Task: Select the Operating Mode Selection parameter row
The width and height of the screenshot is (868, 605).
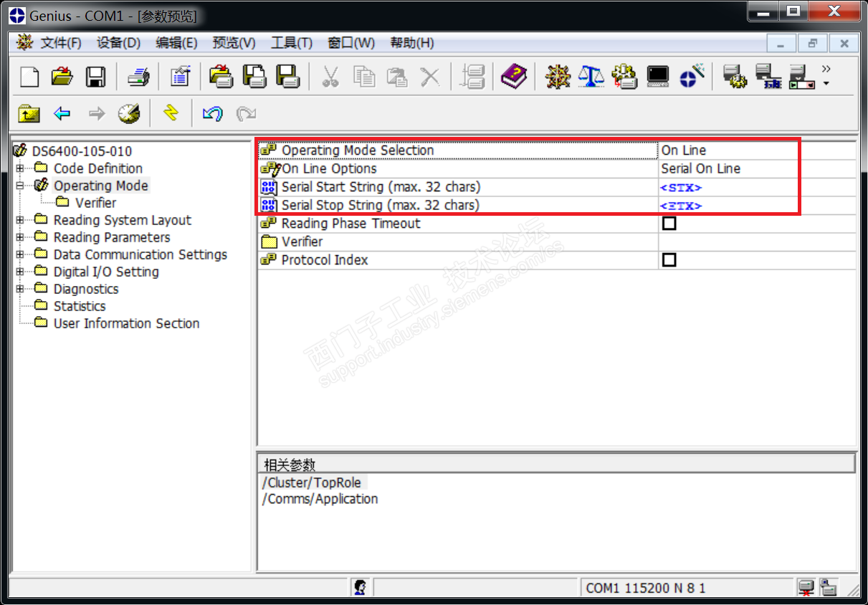Action: pyautogui.click(x=457, y=150)
